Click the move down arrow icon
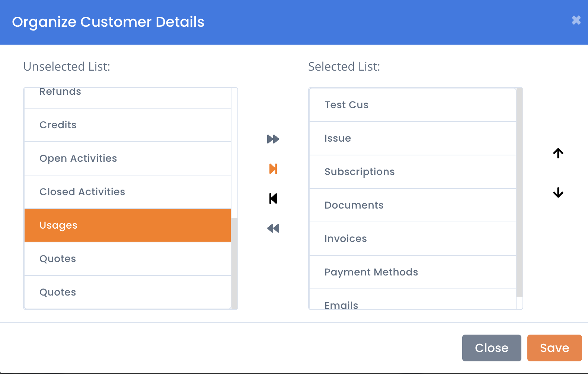588x374 pixels. pyautogui.click(x=558, y=193)
